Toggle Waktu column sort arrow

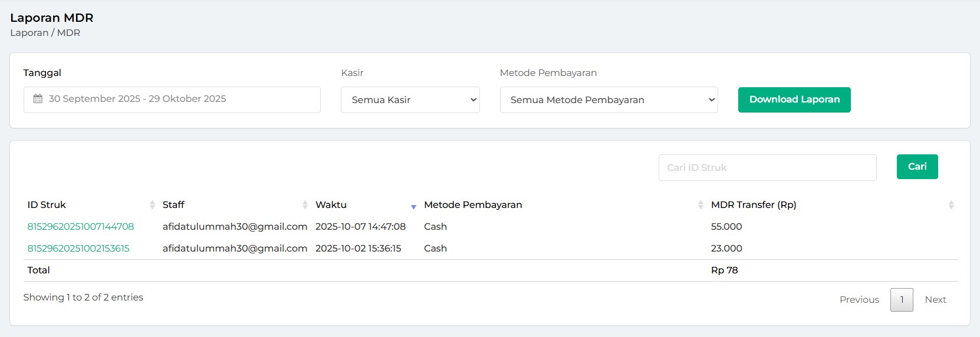coord(413,206)
